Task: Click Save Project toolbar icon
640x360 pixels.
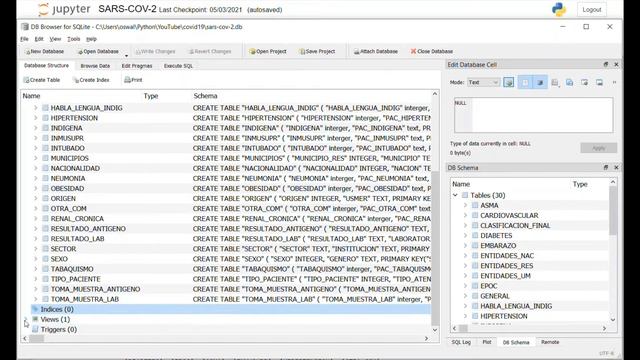Action: point(302,51)
